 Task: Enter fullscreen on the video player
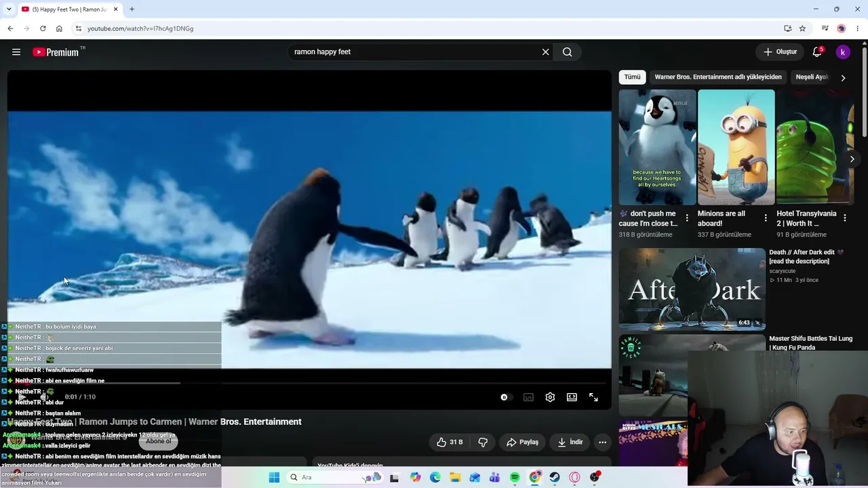tap(593, 397)
